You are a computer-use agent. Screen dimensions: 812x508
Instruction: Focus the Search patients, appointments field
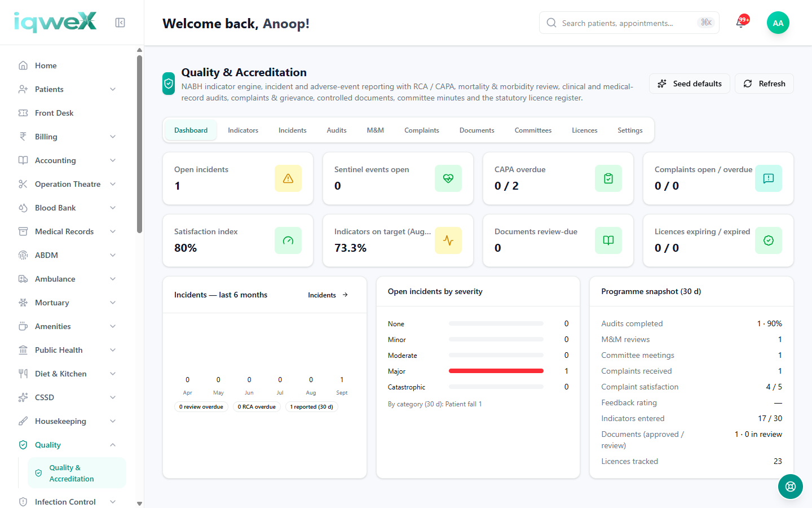click(x=629, y=23)
